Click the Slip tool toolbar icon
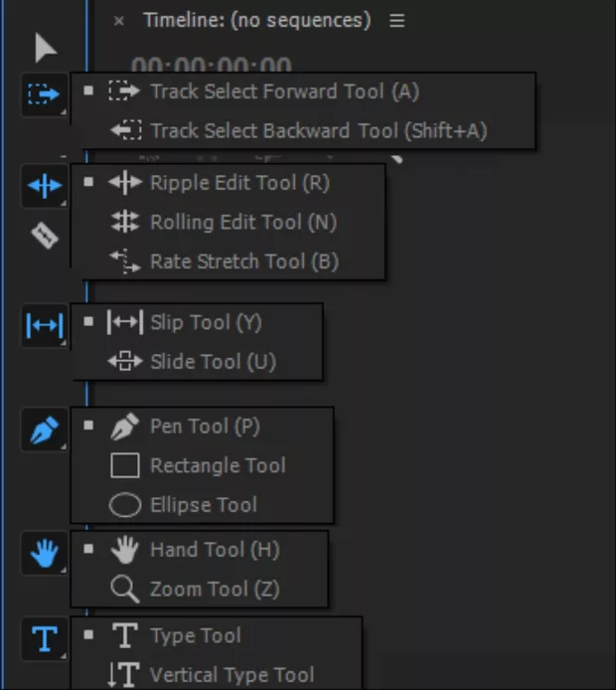The height and width of the screenshot is (690, 616). coord(45,326)
